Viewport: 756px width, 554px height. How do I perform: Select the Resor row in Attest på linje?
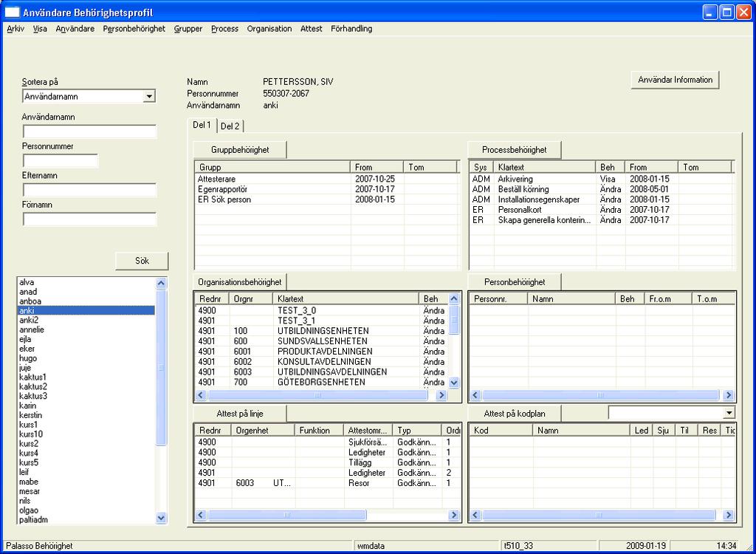(327, 483)
